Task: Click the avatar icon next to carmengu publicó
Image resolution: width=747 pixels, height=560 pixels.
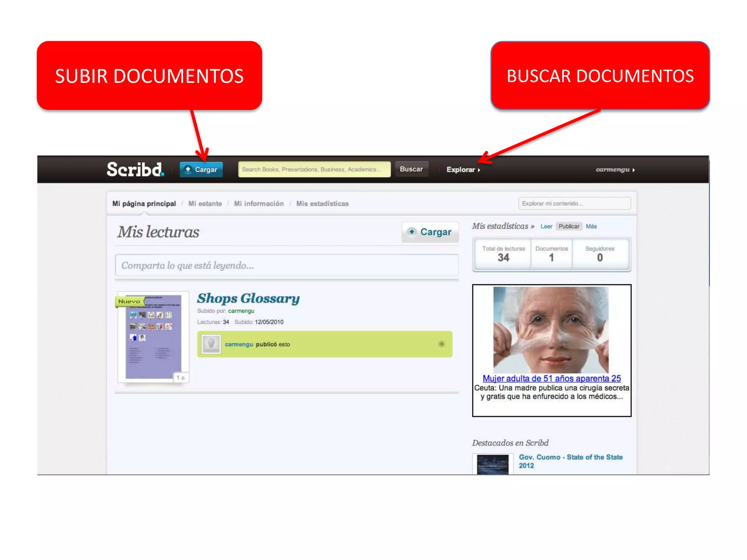Action: pyautogui.click(x=211, y=344)
